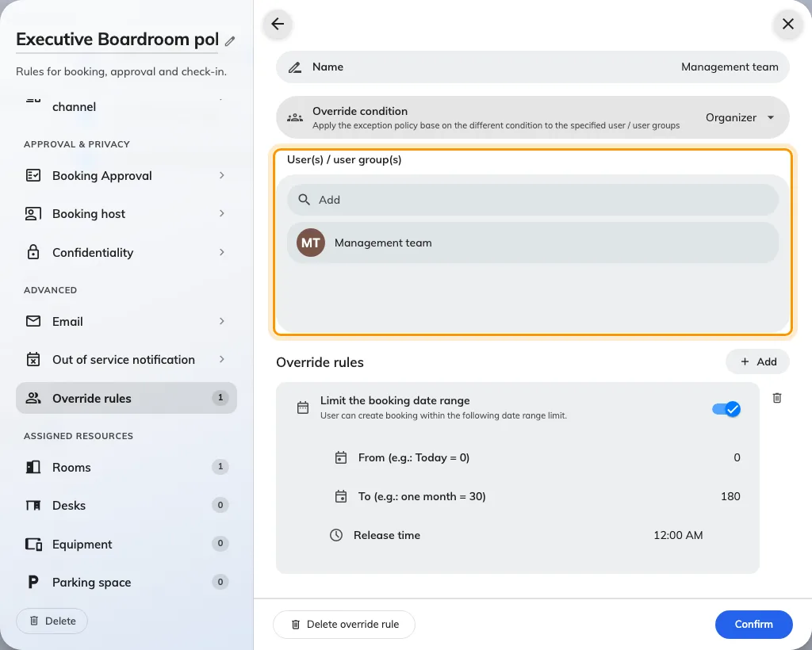Viewport: 812px width, 650px height.
Task: Open the Desks section
Action: click(x=126, y=505)
